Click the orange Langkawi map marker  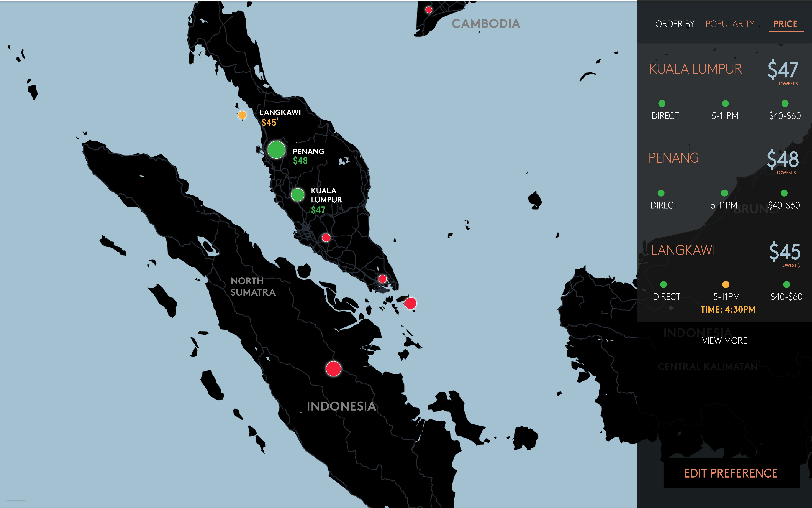pyautogui.click(x=242, y=115)
